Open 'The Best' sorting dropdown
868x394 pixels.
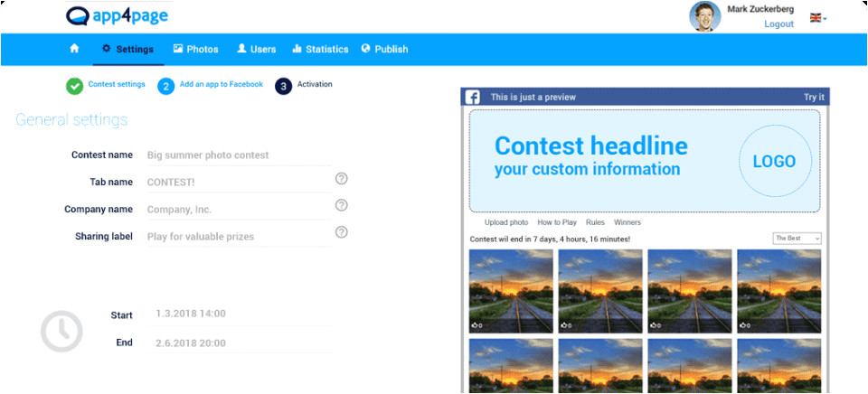pos(797,239)
